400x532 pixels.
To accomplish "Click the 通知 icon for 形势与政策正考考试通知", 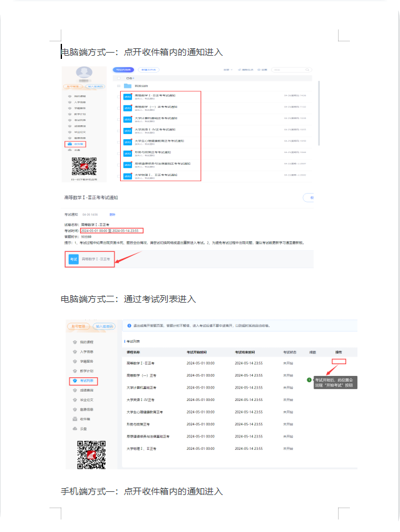I will tap(128, 153).
